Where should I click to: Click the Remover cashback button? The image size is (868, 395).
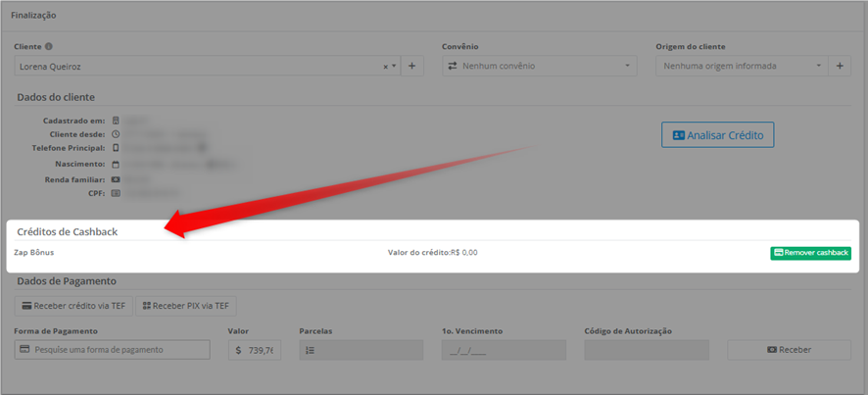coord(810,253)
